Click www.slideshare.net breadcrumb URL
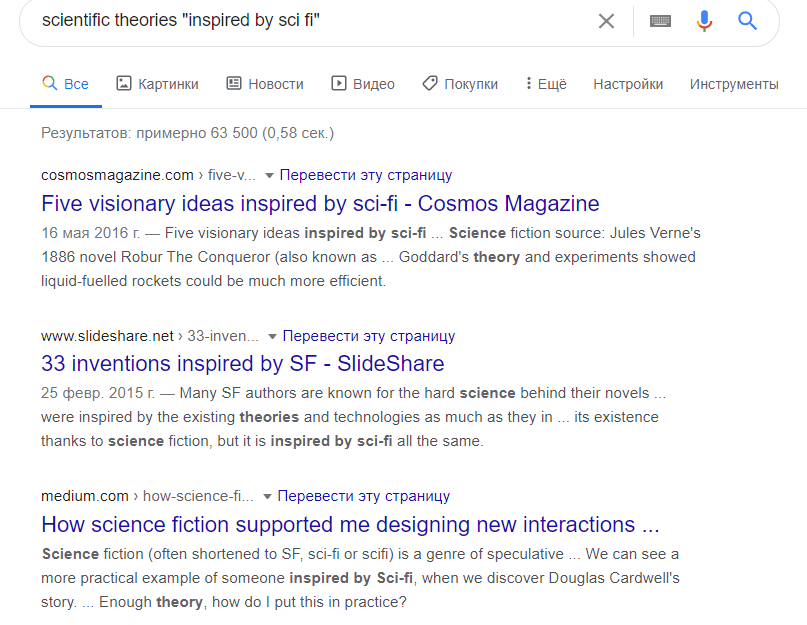Screen dimensions: 807x625 coord(150,336)
